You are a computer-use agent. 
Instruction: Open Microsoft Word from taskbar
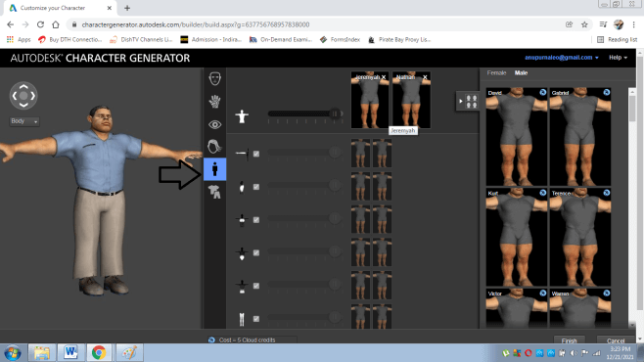(70, 352)
